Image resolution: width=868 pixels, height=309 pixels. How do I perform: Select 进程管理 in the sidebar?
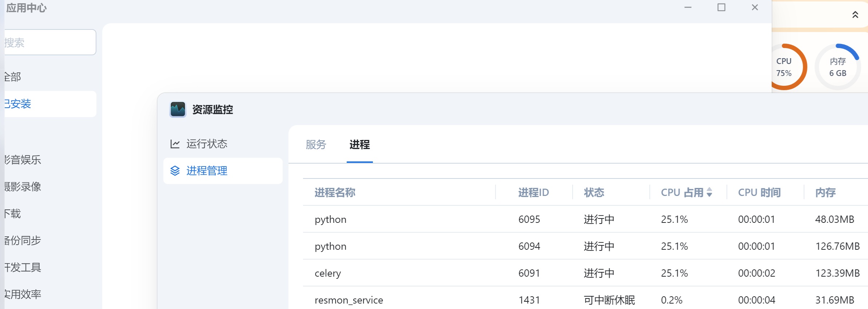point(223,171)
